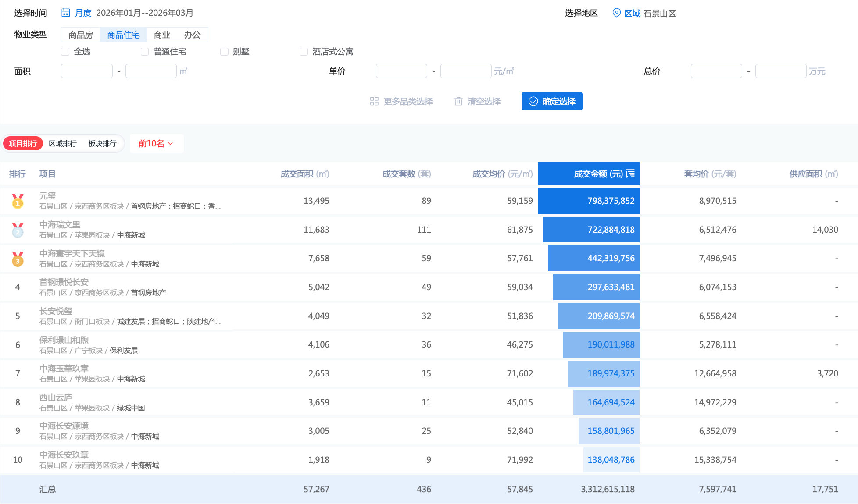The height and width of the screenshot is (504, 858).
Task: Select the 办公 property type tab
Action: [x=192, y=35]
